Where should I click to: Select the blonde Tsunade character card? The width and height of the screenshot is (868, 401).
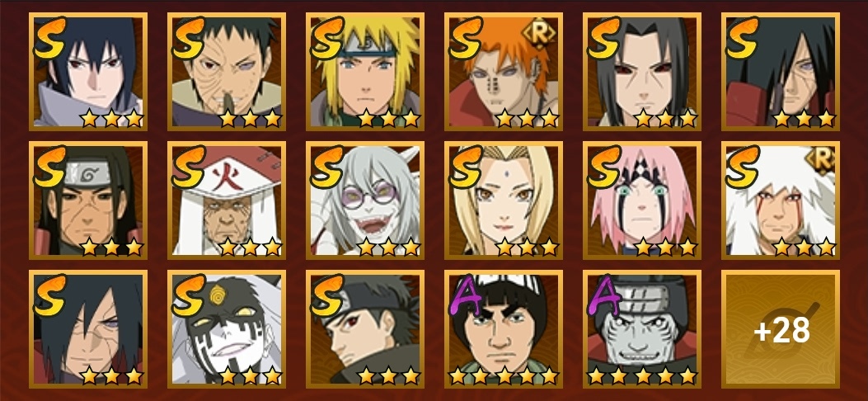tap(503, 200)
